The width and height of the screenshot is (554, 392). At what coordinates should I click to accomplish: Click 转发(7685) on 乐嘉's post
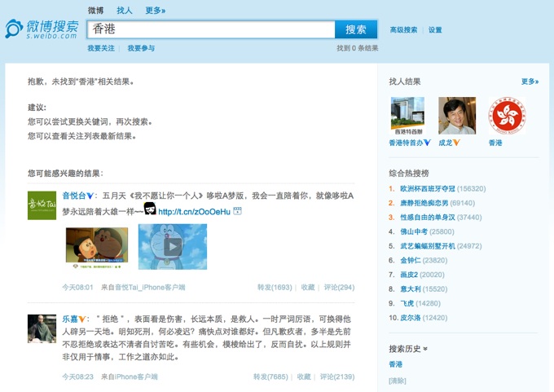(270, 377)
